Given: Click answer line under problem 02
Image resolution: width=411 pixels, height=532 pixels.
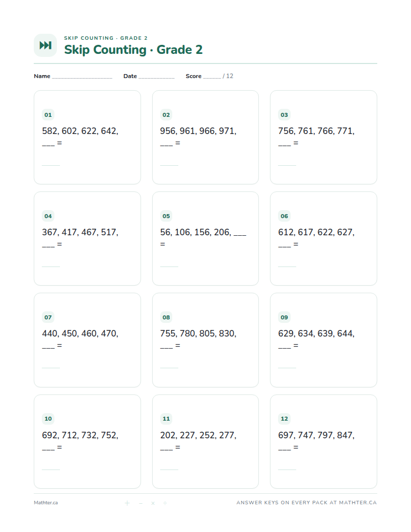Looking at the screenshot, I should pos(169,165).
